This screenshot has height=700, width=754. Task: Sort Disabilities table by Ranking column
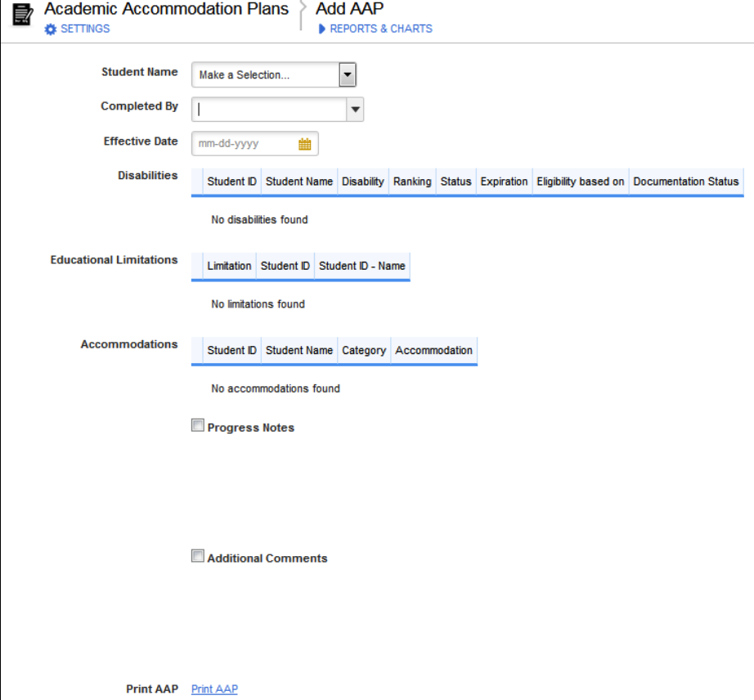pyautogui.click(x=412, y=182)
